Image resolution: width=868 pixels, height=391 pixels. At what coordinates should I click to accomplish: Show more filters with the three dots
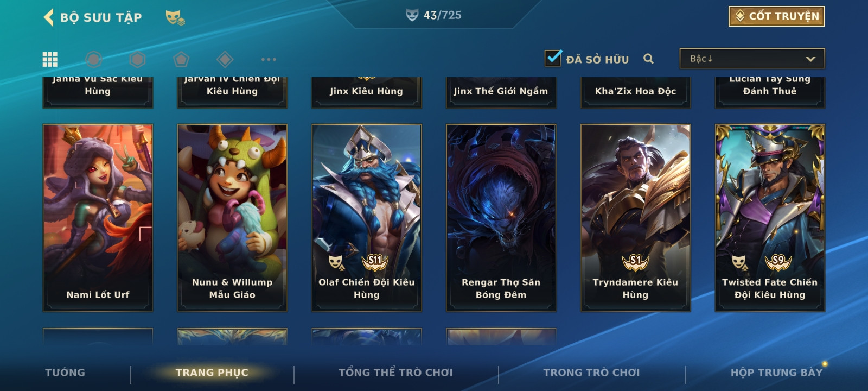coord(269,59)
